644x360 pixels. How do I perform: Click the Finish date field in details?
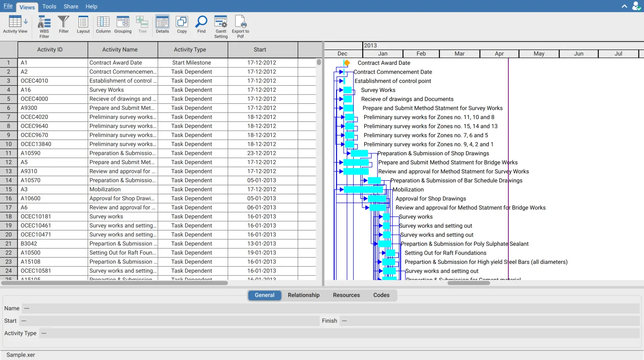pos(489,321)
